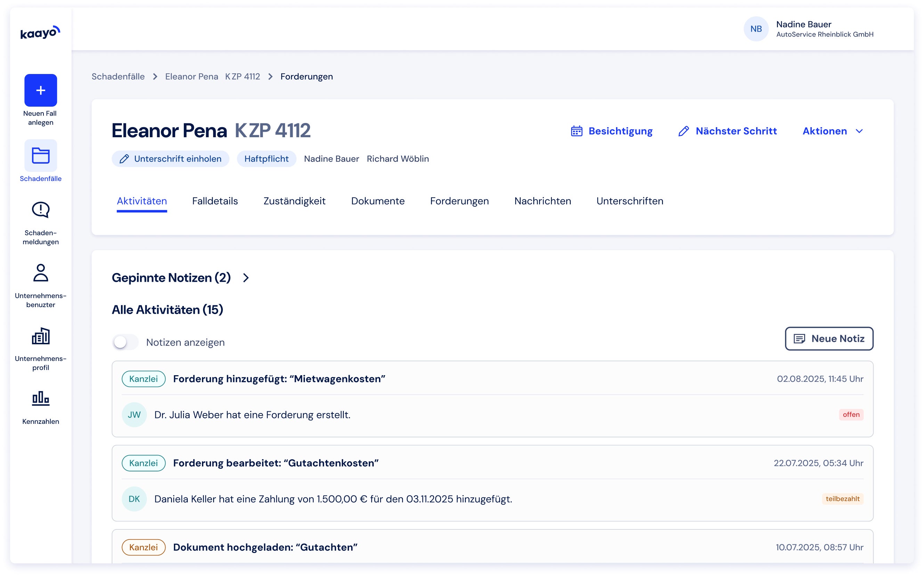Click the Unterschrift einholen badge
924x576 pixels.
tap(170, 159)
